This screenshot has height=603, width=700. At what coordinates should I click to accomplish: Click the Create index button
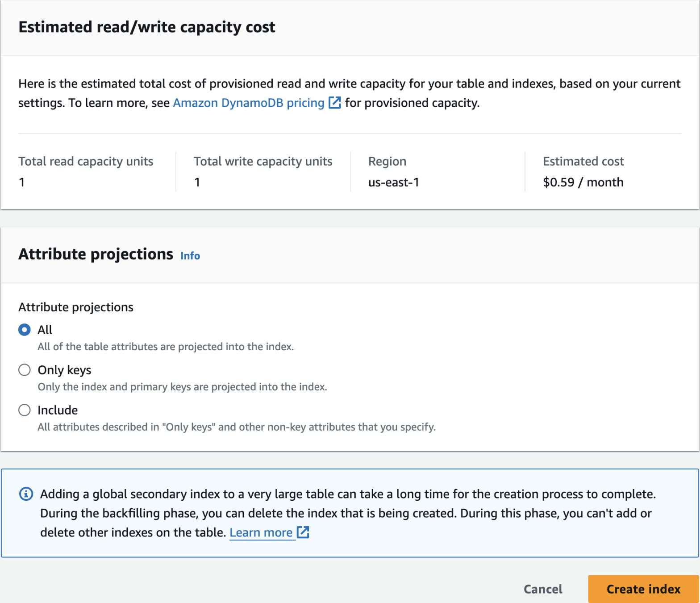(643, 589)
